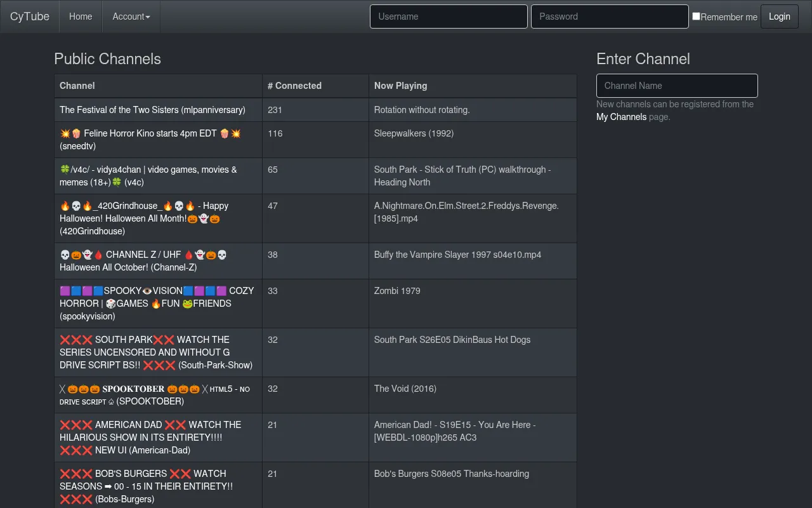Open the Bobs-Burgers channel link
812x508 pixels.
click(x=147, y=486)
